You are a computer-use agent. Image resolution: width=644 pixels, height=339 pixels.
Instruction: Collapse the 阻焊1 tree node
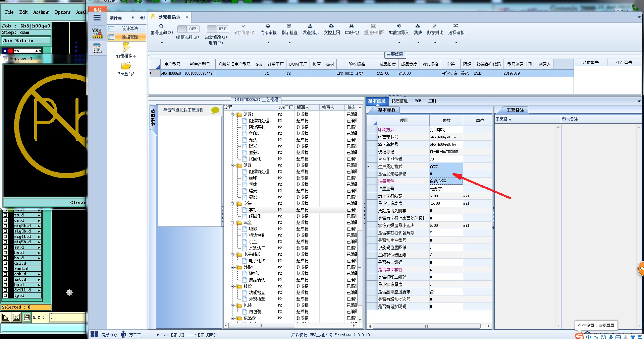pos(232,115)
